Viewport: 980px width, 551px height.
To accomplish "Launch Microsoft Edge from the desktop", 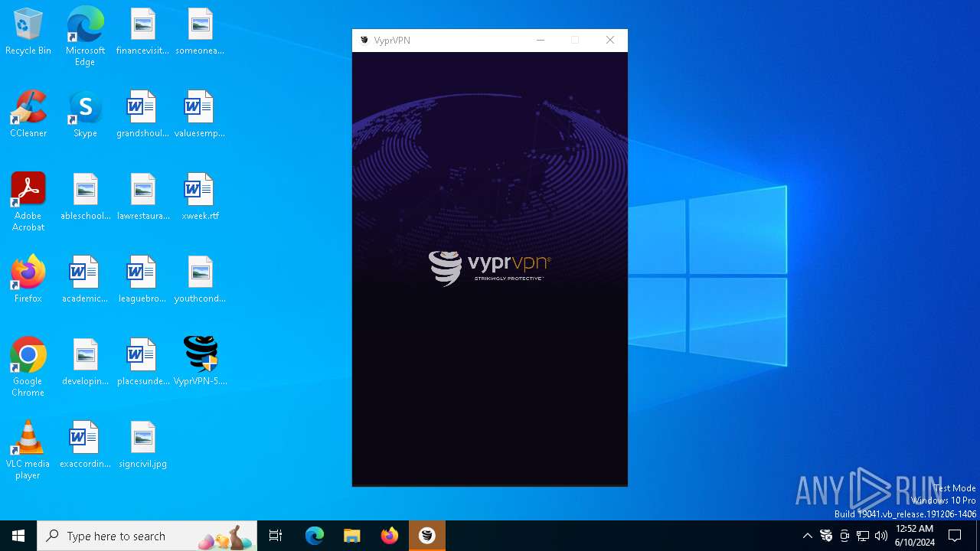I will 85,37.
